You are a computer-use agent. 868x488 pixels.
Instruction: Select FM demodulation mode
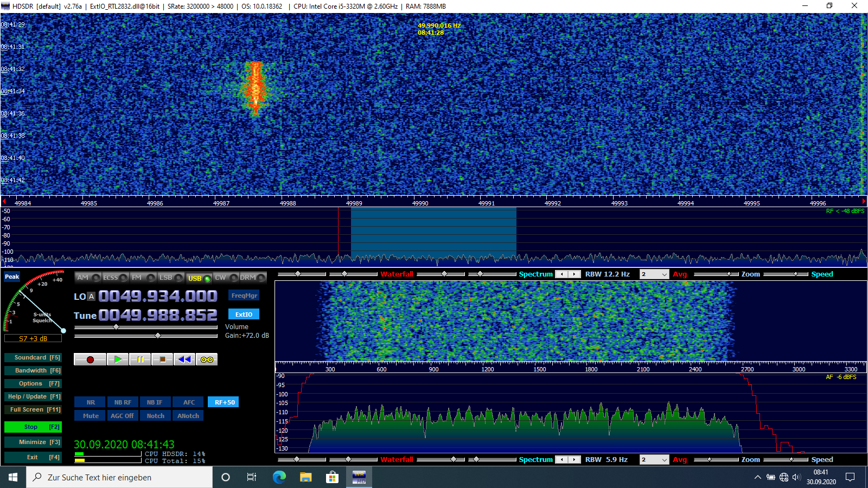143,278
